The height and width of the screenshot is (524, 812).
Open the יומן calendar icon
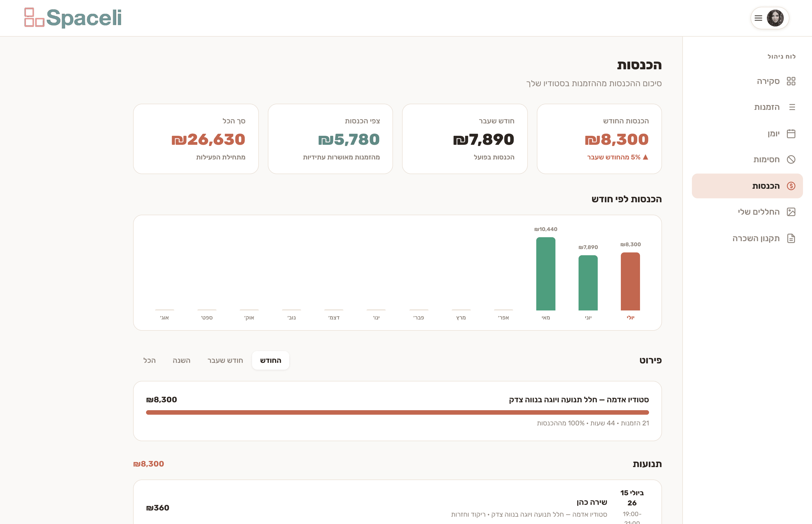coord(791,133)
